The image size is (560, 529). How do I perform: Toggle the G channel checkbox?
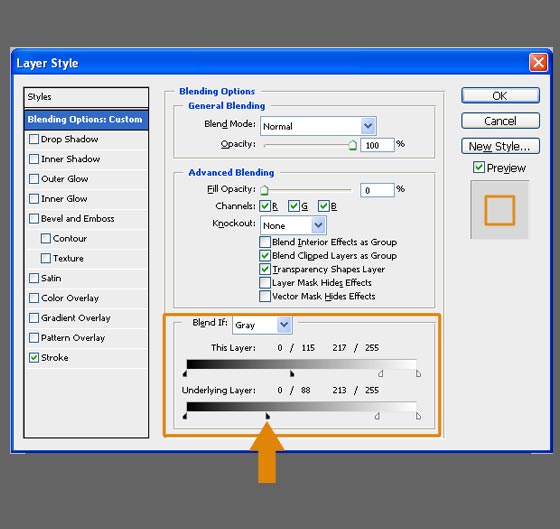(x=294, y=206)
